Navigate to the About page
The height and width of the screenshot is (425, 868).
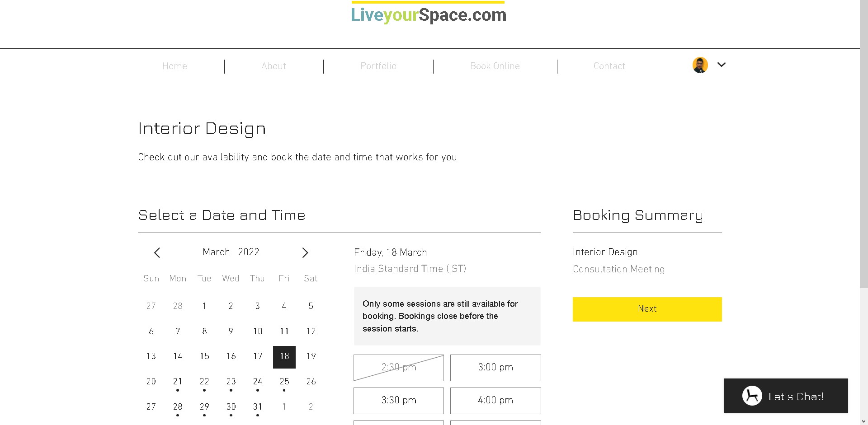pyautogui.click(x=274, y=66)
